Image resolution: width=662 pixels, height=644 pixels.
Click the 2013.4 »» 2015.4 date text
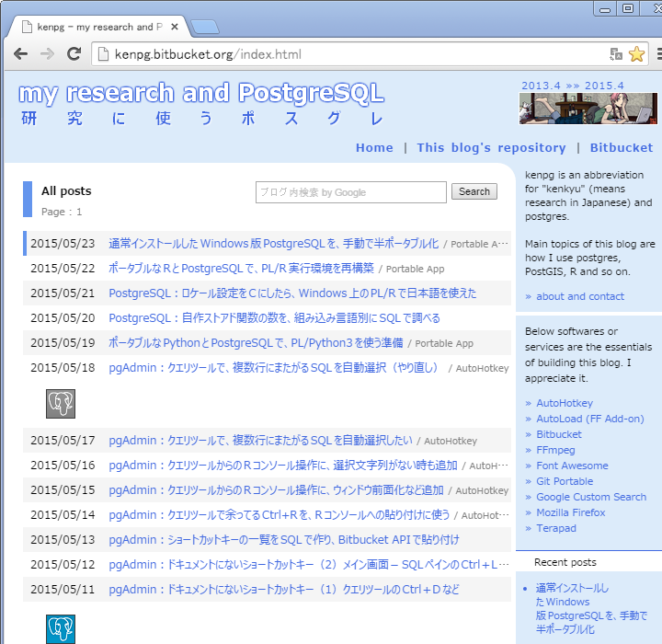573,86
